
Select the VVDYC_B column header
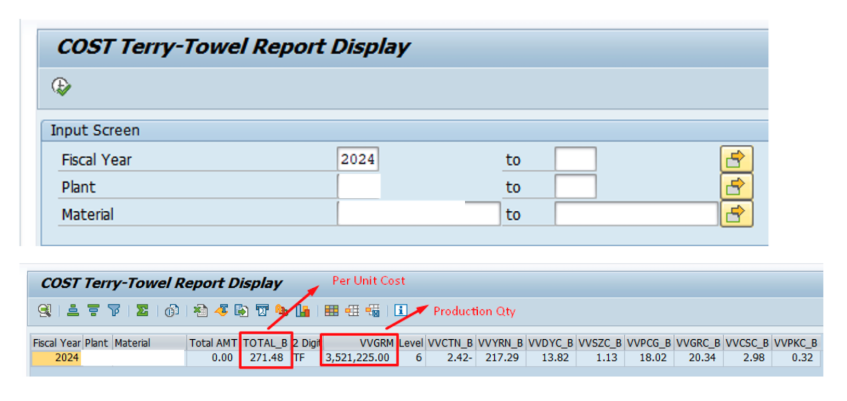(550, 343)
